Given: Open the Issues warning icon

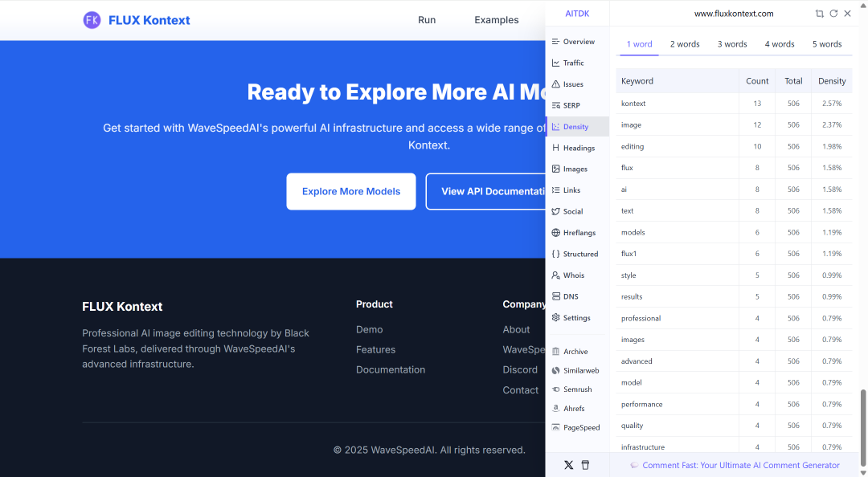Looking at the screenshot, I should [556, 84].
